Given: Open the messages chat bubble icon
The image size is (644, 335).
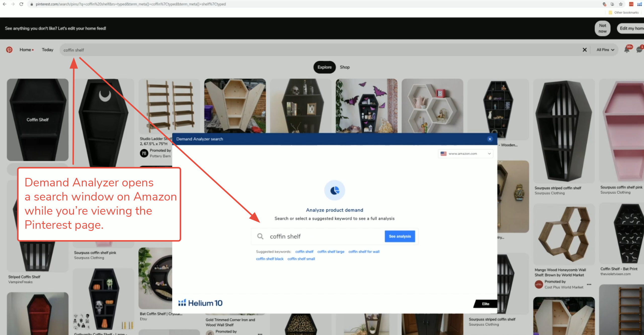Looking at the screenshot, I should [x=639, y=50].
